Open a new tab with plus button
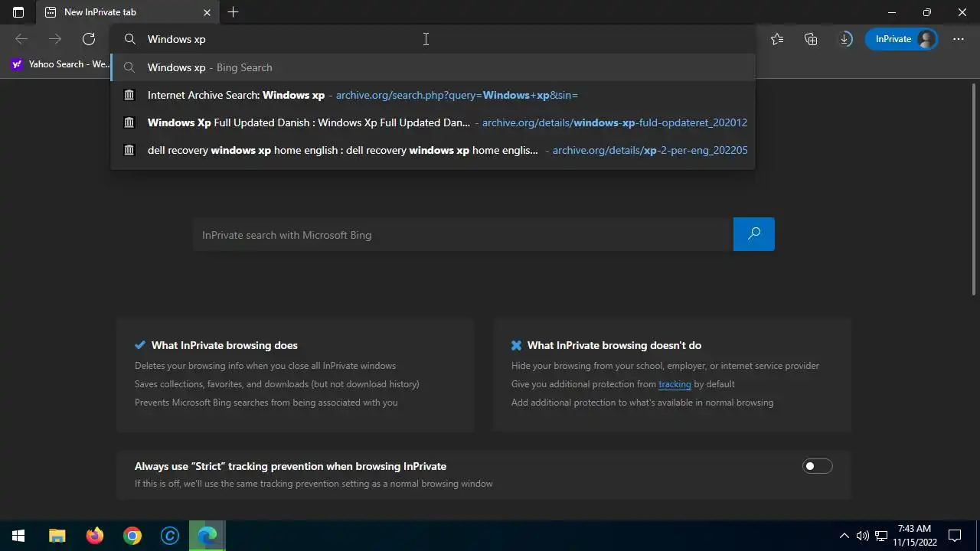Viewport: 980px width, 551px height. 234,12
